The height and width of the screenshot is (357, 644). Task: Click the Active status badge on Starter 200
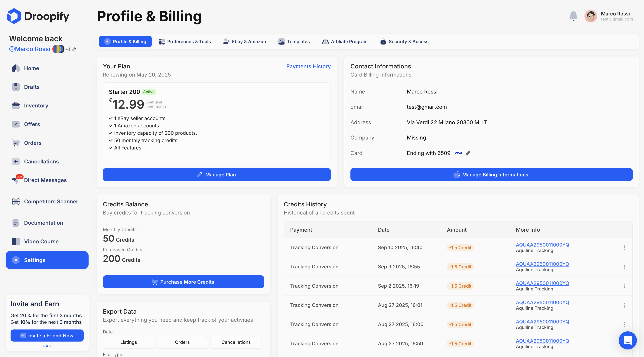[x=149, y=92]
